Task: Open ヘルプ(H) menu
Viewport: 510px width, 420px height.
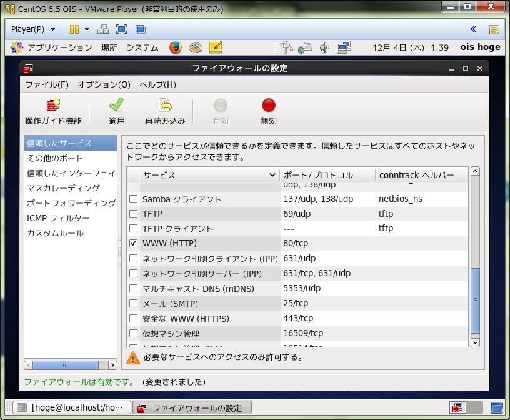Action: pos(157,84)
